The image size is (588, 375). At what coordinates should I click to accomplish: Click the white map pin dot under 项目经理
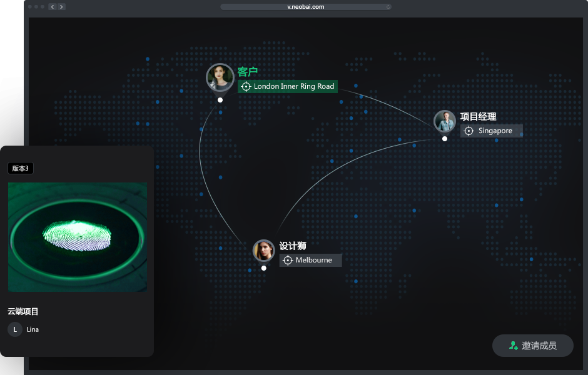pyautogui.click(x=445, y=139)
